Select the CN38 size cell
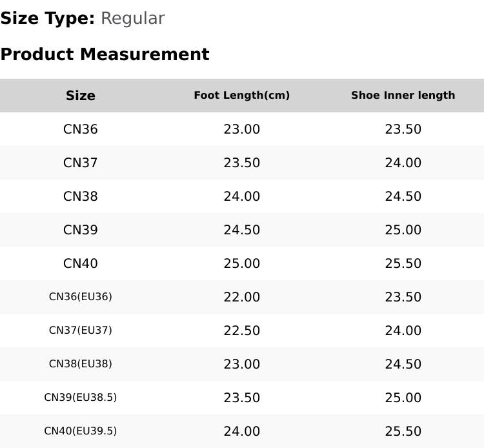The width and height of the screenshot is (484, 448). click(x=80, y=196)
